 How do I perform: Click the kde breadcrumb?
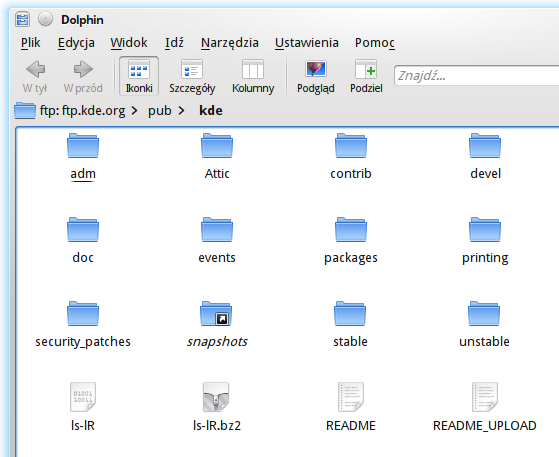211,111
